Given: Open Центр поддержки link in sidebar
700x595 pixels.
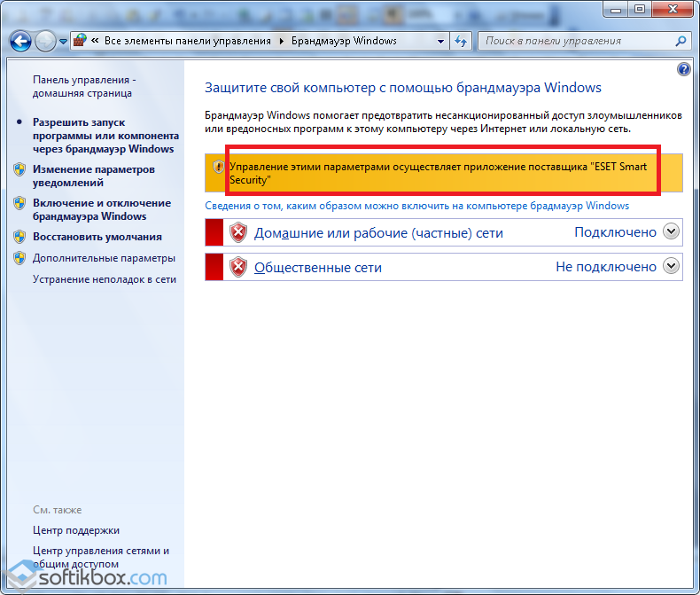Looking at the screenshot, I should [75, 530].
